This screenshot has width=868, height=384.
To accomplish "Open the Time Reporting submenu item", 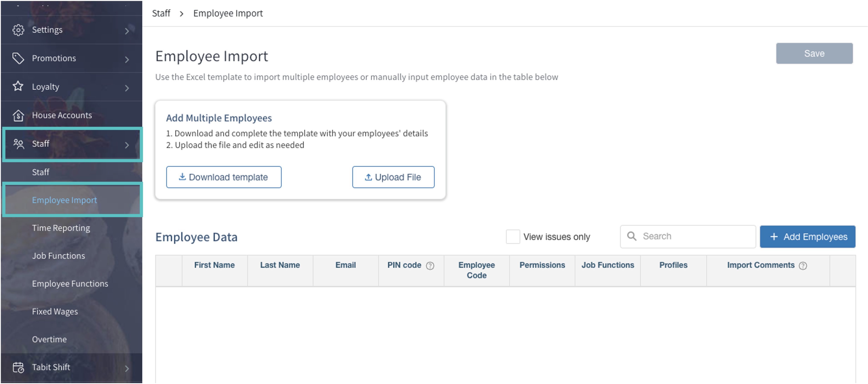I will coord(61,228).
